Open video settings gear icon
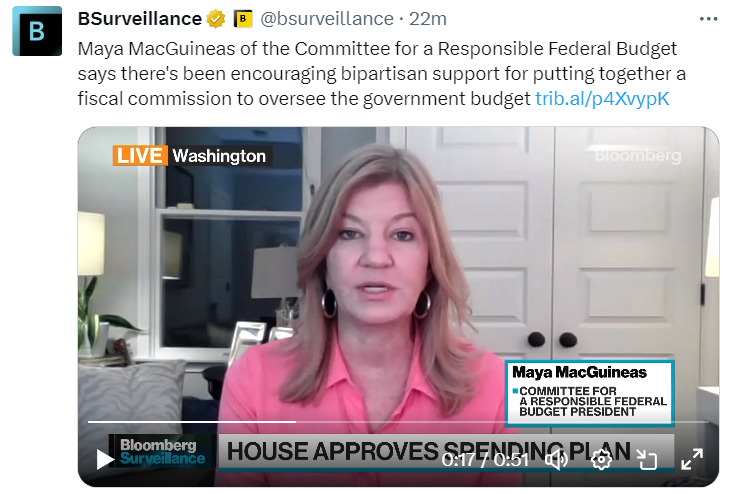Image resolution: width=736 pixels, height=494 pixels. 601,459
